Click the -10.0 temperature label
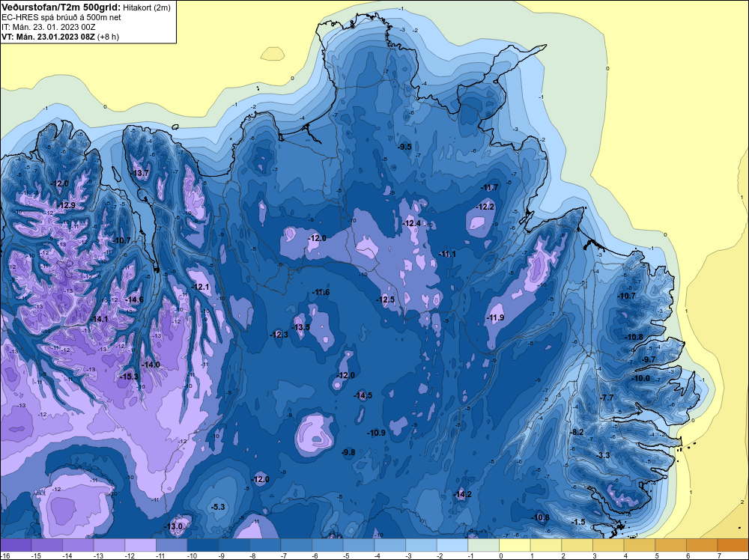Screen dimensions: 749x560 point(641,378)
